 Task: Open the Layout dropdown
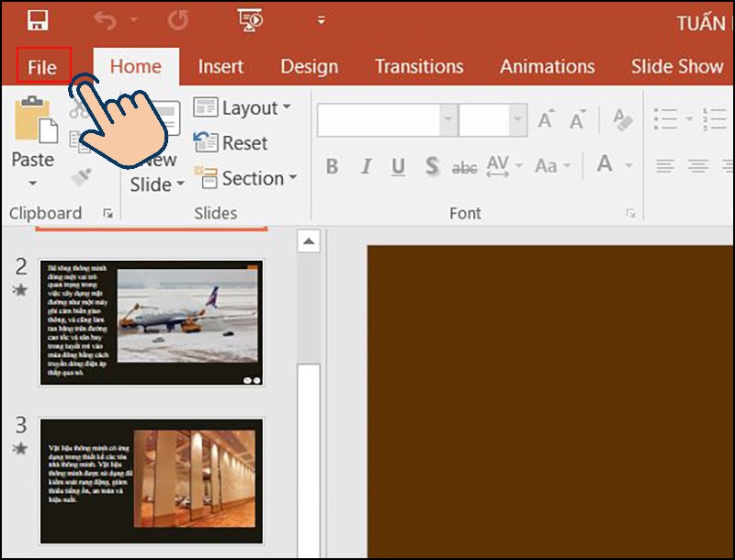[243, 107]
